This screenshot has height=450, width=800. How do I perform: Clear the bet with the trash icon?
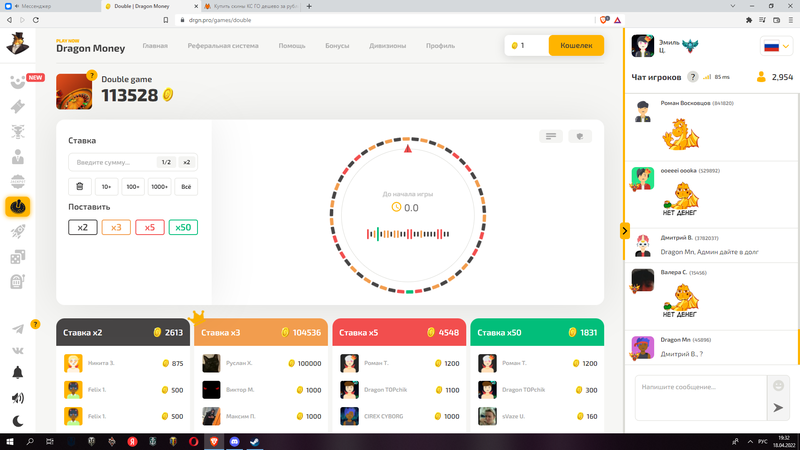tap(80, 187)
